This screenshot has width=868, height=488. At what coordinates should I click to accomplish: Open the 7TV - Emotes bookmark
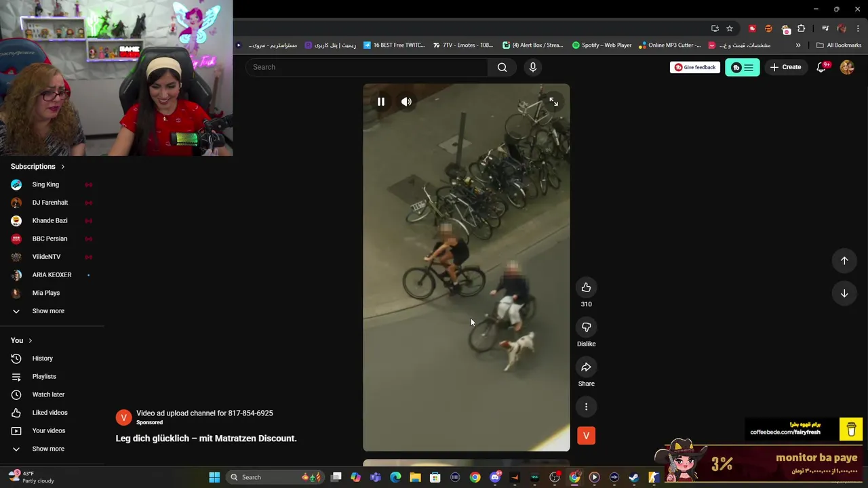point(462,45)
